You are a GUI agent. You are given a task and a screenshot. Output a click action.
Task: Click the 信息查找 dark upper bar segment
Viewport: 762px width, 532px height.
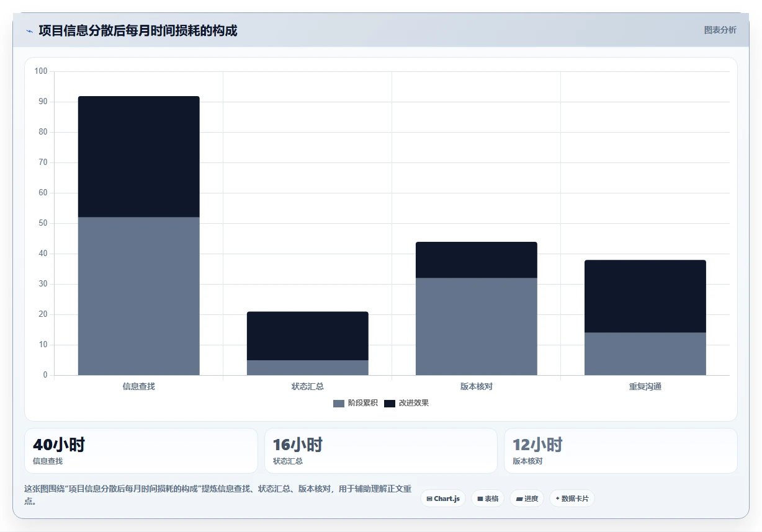click(x=139, y=157)
